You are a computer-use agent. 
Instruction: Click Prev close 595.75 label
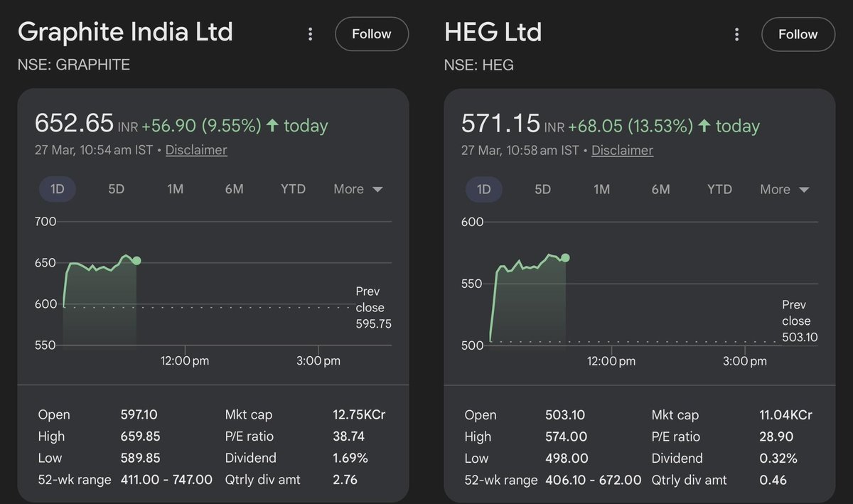click(372, 308)
